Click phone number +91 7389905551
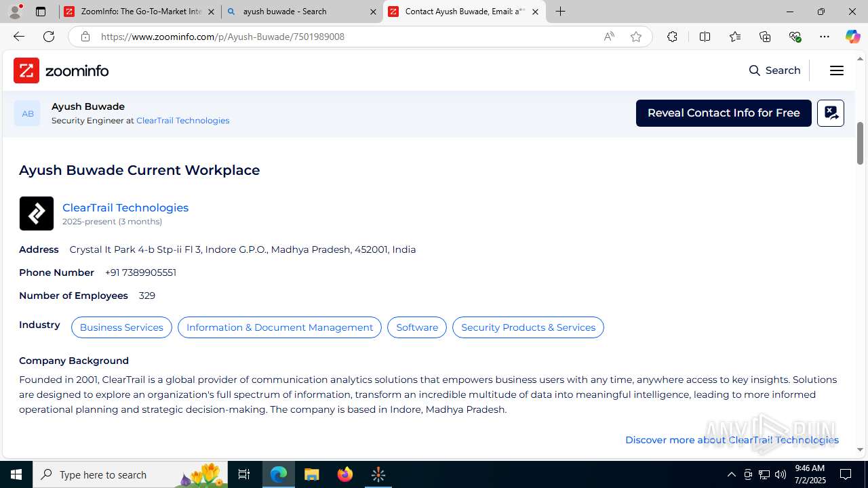 pyautogui.click(x=140, y=272)
